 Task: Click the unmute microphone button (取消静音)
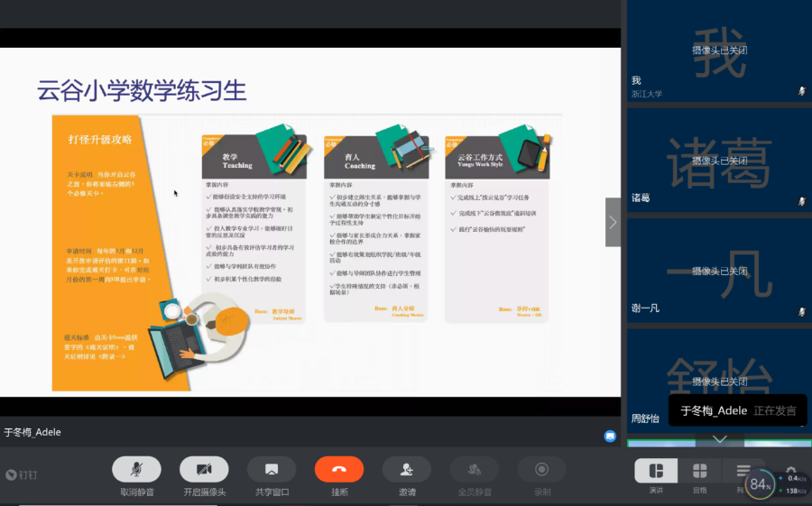coord(136,469)
